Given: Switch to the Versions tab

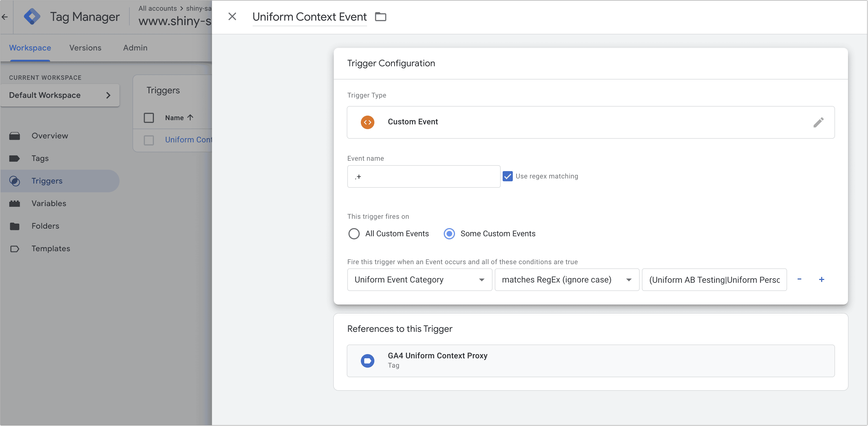Looking at the screenshot, I should [x=85, y=48].
